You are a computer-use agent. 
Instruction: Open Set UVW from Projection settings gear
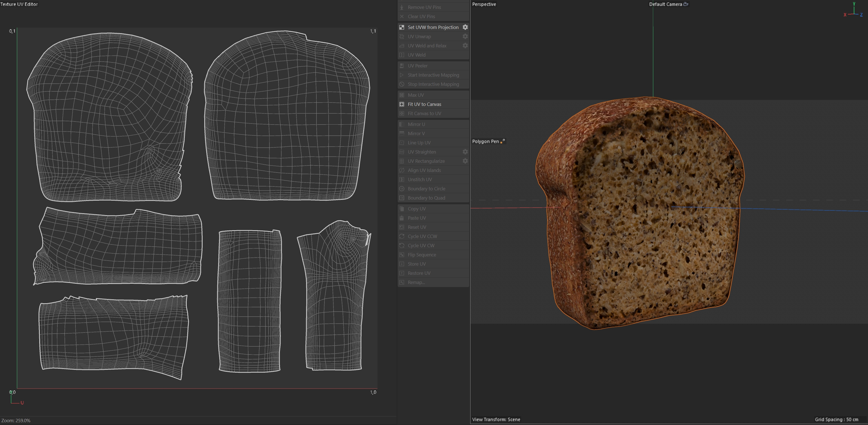[465, 27]
